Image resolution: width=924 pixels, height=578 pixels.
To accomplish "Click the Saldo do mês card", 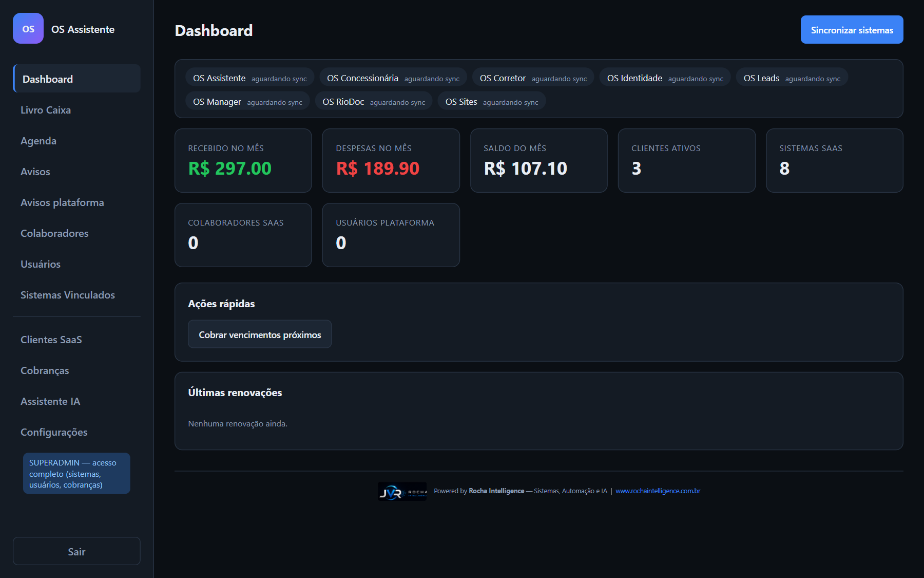I will (539, 160).
